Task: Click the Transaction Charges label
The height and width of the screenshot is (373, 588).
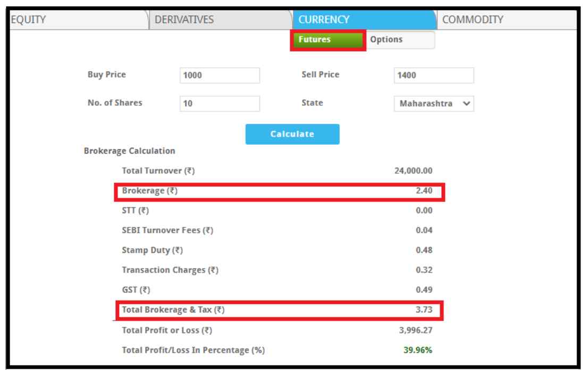Action: tap(170, 270)
